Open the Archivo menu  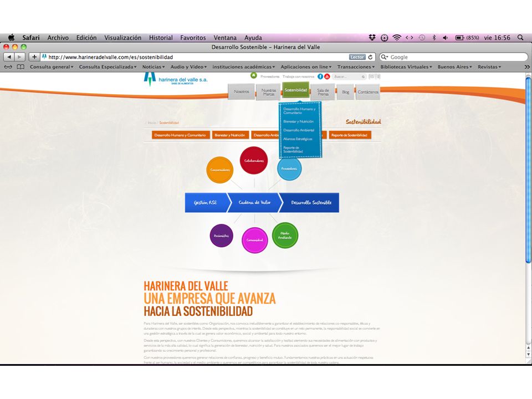click(58, 38)
